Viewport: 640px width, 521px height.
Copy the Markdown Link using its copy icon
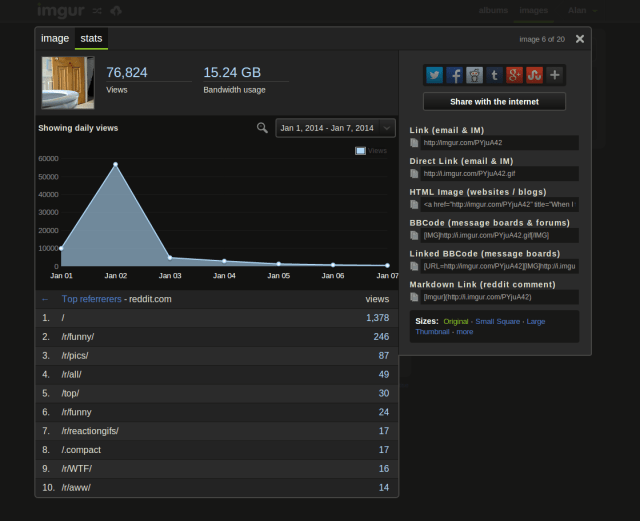click(415, 297)
